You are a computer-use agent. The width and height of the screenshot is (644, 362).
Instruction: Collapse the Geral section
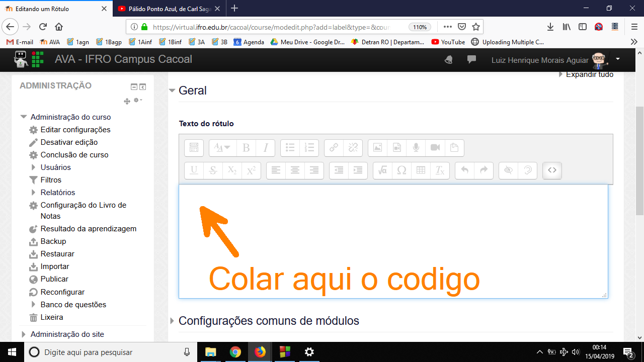192,90
